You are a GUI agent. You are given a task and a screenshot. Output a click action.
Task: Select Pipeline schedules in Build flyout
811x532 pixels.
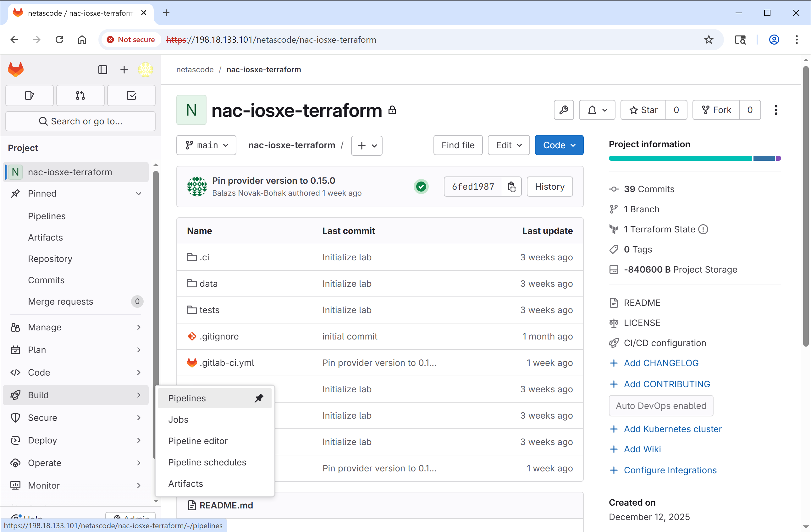click(x=215, y=463)
